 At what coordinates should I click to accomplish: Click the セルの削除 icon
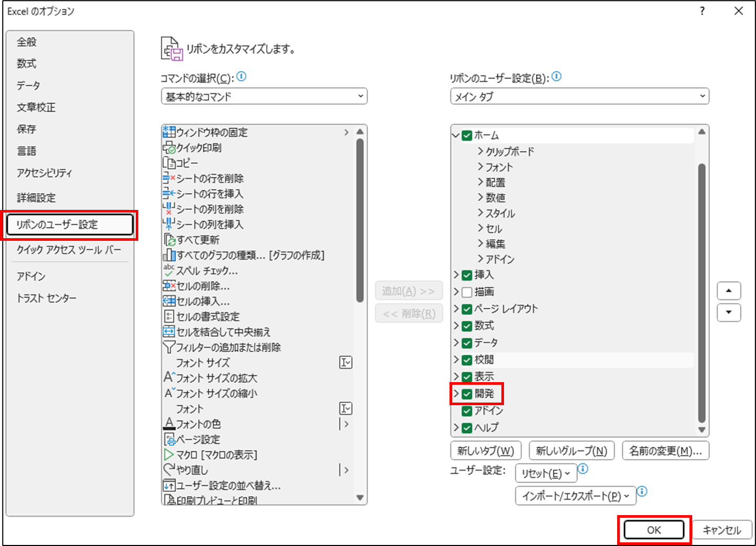click(169, 286)
